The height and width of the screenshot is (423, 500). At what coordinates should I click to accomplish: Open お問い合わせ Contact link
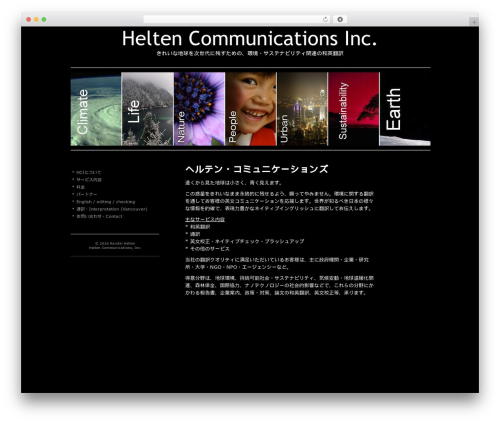click(99, 216)
